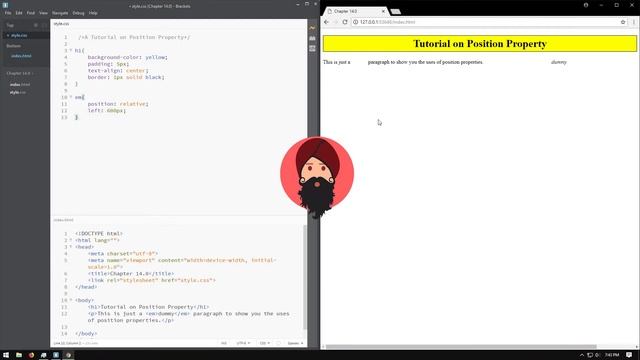Open the Help menu in Brackets
The width and height of the screenshot is (640, 360).
pyautogui.click(x=93, y=13)
